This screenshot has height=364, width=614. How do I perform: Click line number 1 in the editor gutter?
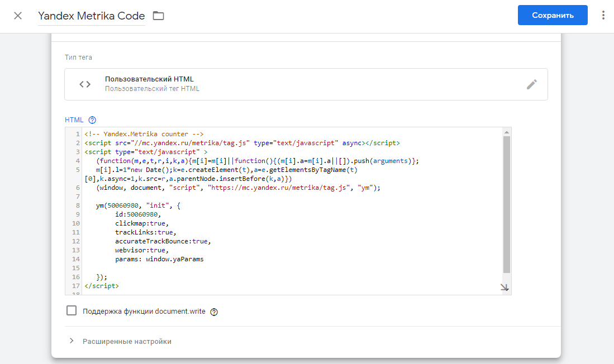77,134
